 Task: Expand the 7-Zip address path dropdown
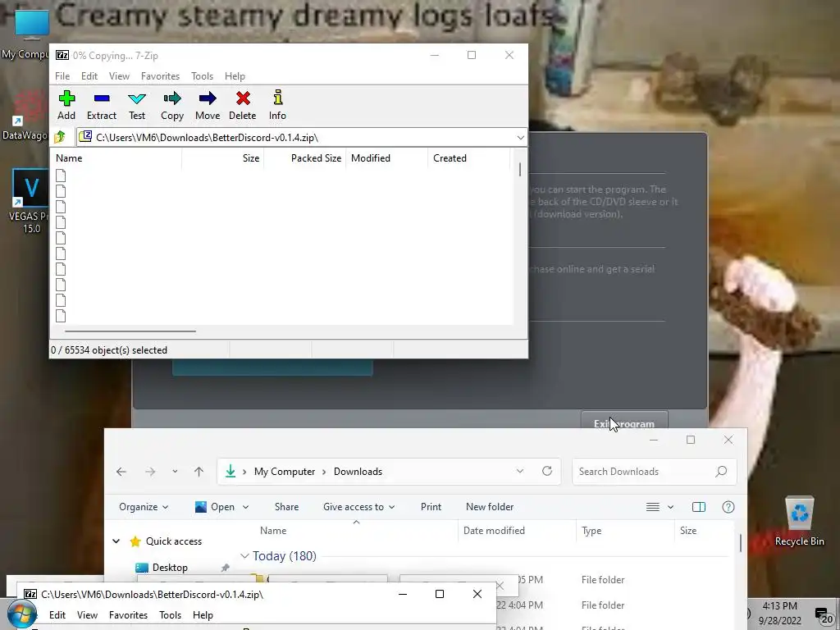pos(520,138)
